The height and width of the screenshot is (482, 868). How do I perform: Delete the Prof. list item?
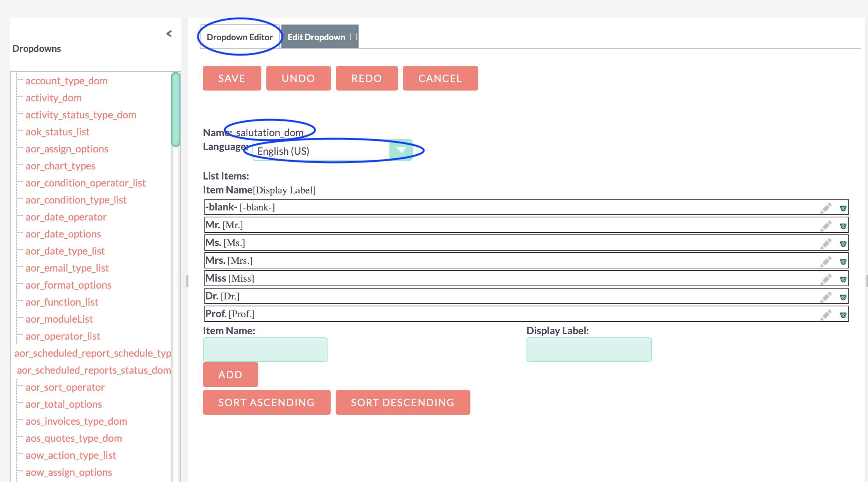pyautogui.click(x=843, y=315)
